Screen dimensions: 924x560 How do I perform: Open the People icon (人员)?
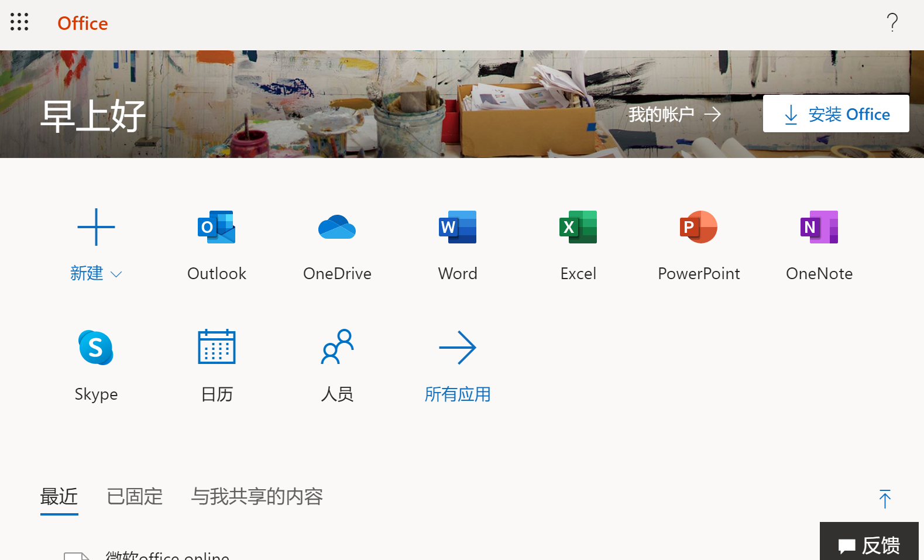pyautogui.click(x=338, y=346)
